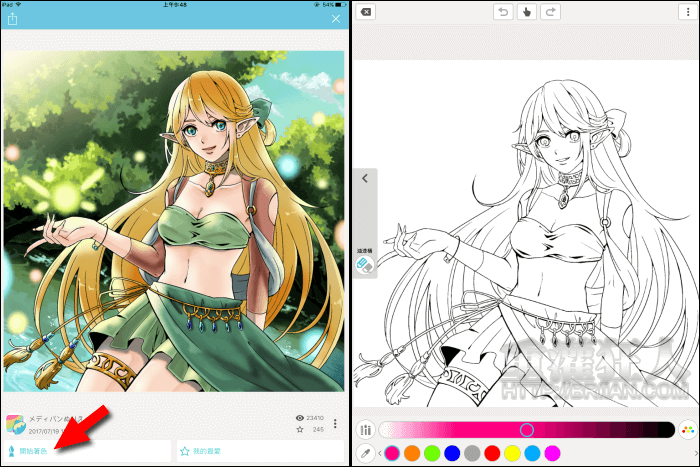The width and height of the screenshot is (700, 467).
Task: Click the pink gradient shade slider
Action: pyautogui.click(x=526, y=429)
